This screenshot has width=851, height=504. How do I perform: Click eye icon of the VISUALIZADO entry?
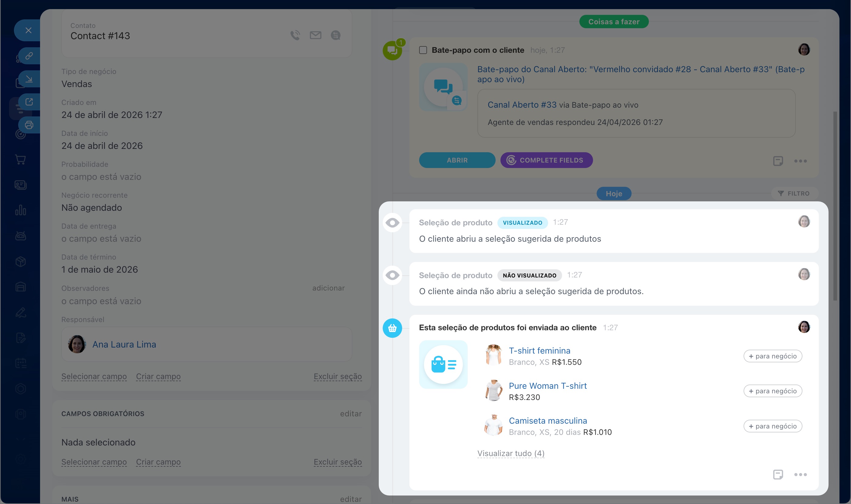[x=392, y=223]
